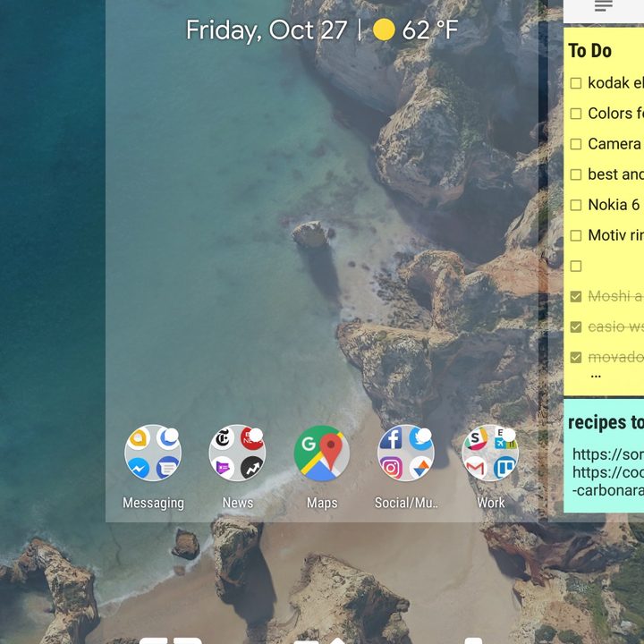Check the 'Colors f' to-do item
This screenshot has height=644, width=644.
pyautogui.click(x=576, y=114)
